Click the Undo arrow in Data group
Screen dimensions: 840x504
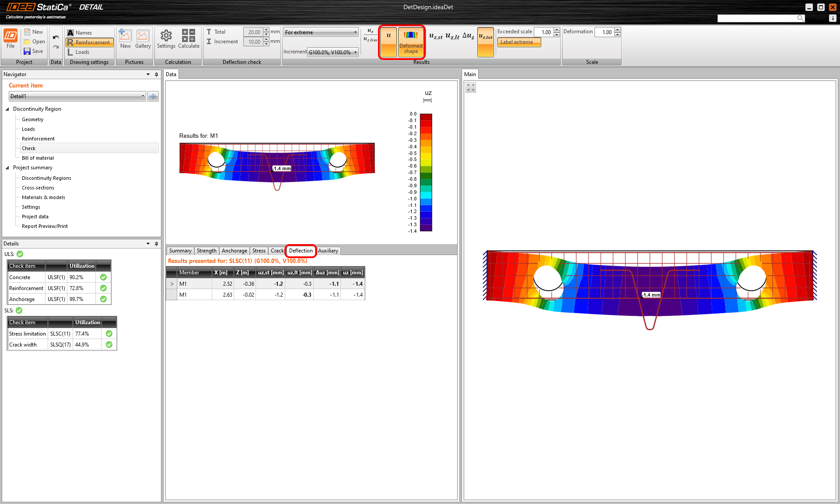(x=56, y=38)
